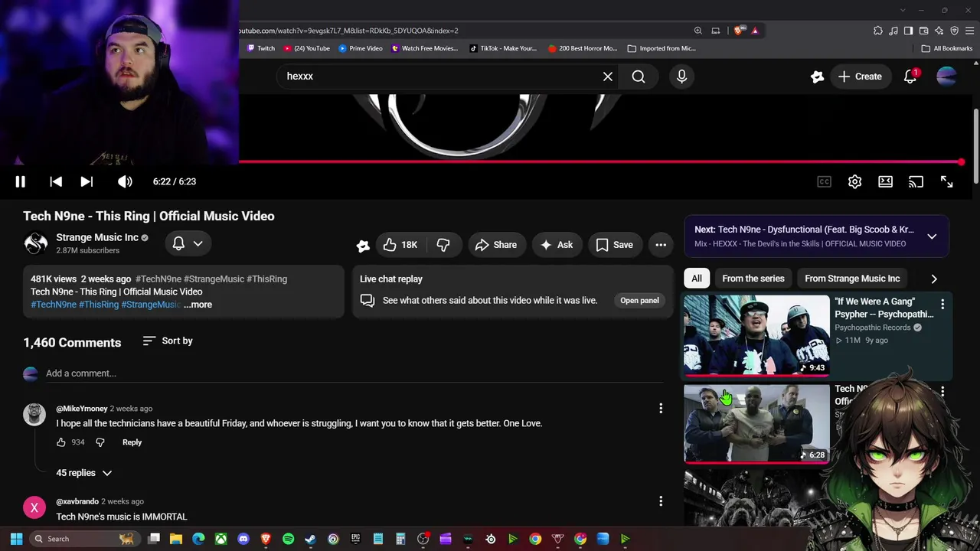This screenshot has width=980, height=551.
Task: Like the video with 18K likes
Action: coord(400,245)
